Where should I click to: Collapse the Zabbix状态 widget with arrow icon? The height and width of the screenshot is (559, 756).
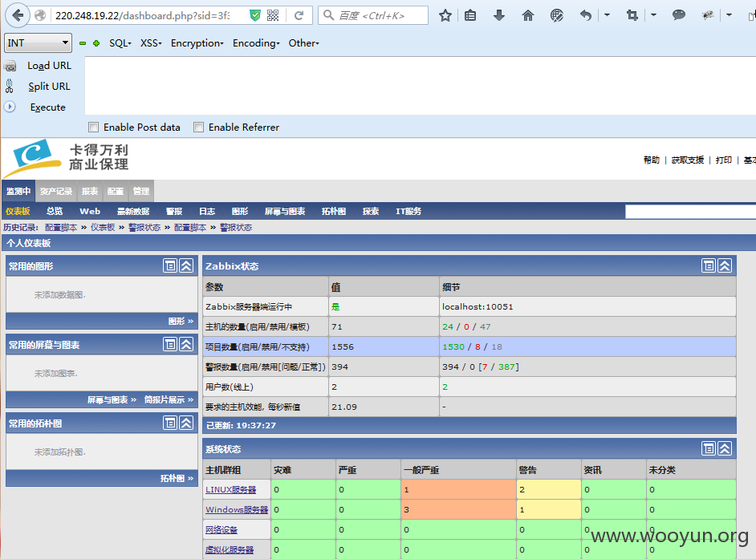coord(725,265)
